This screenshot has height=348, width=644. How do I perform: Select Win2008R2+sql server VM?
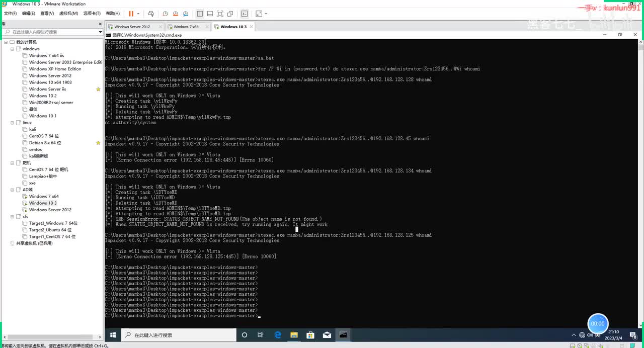(x=51, y=103)
